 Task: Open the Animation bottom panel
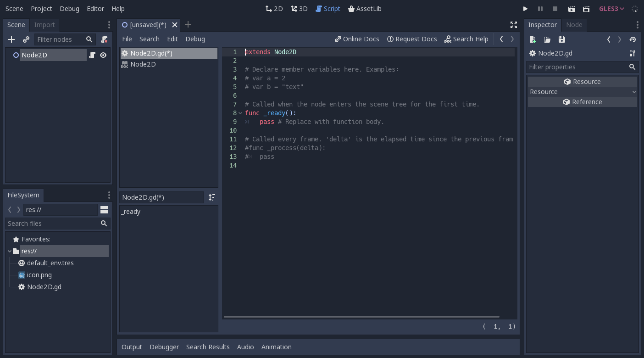(277, 347)
